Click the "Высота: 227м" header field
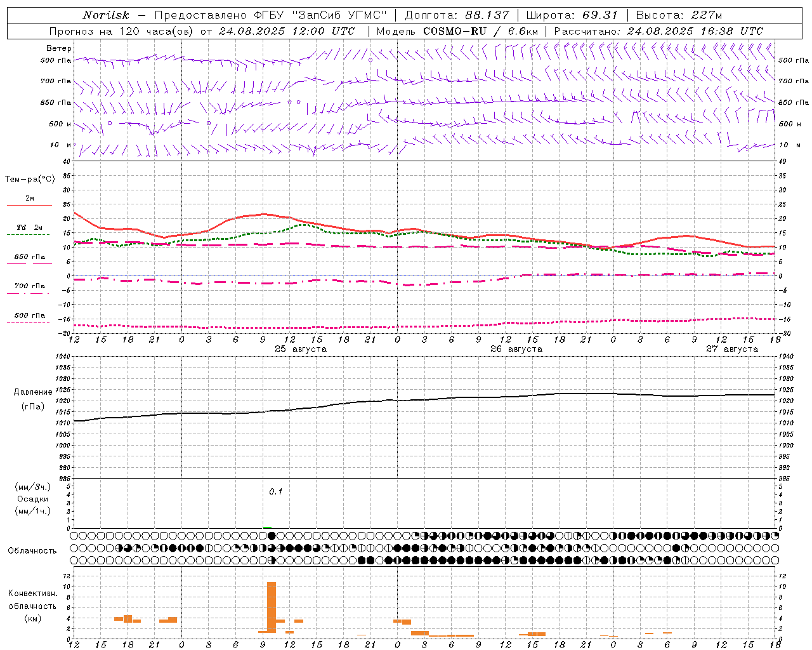The width and height of the screenshot is (812, 650). (x=679, y=15)
